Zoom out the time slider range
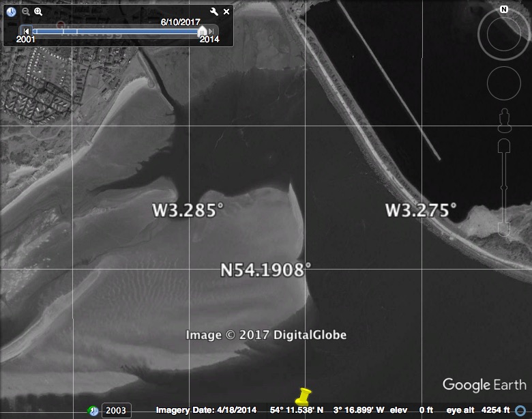Screen dimensions: 532x419 25,12
